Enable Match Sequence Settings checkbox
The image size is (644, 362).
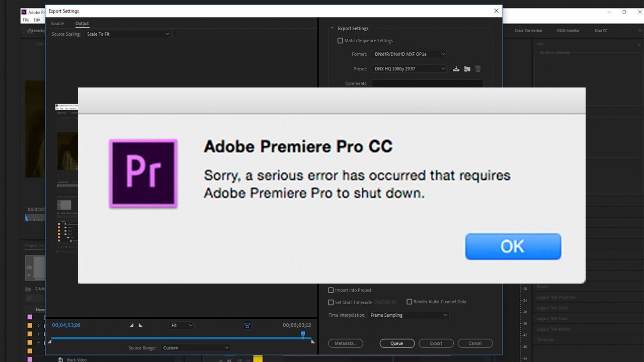340,41
